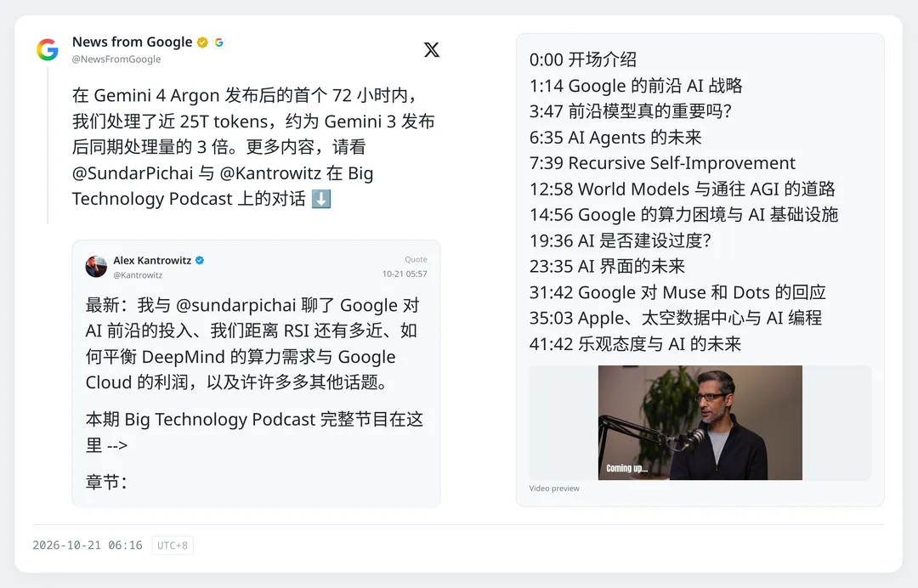Image resolution: width=918 pixels, height=588 pixels.
Task: Select the 12:58 World Models chapter
Action: tap(682, 189)
